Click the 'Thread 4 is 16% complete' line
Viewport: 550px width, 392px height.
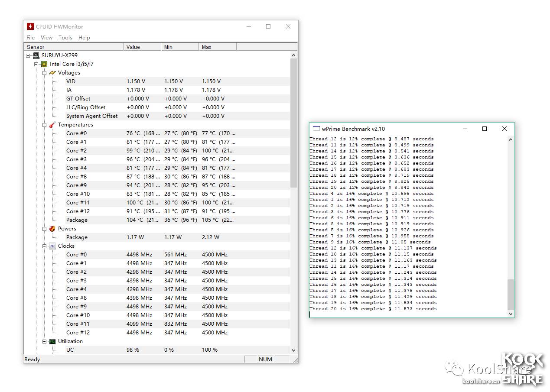371,194
